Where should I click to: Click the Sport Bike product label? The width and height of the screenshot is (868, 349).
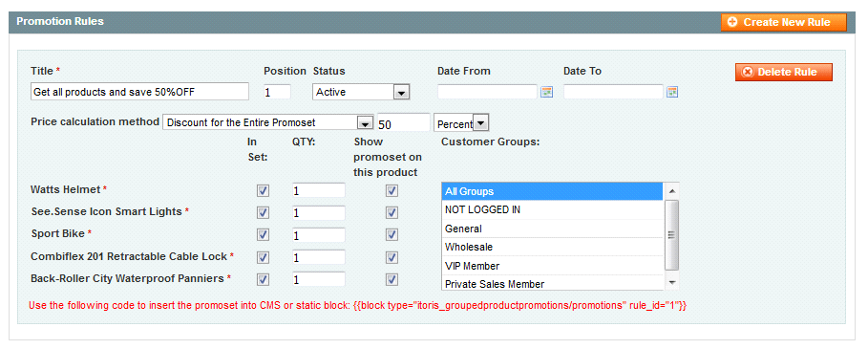point(58,233)
